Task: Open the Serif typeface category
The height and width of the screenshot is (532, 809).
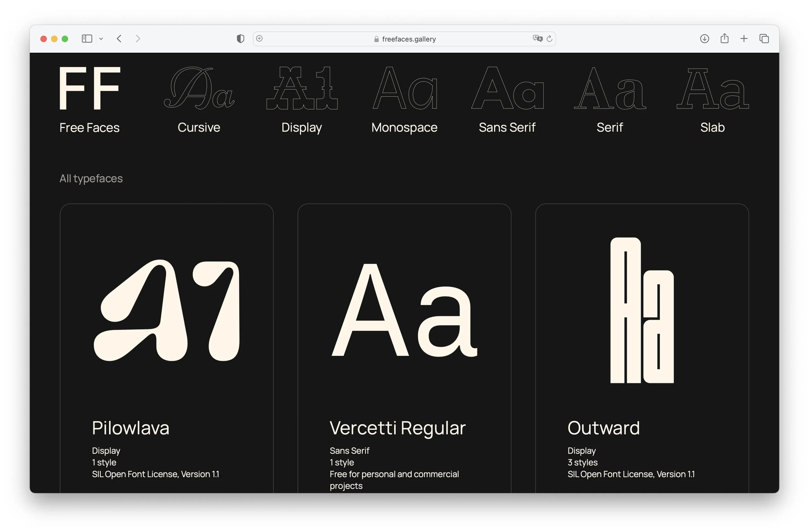Action: coord(610,99)
